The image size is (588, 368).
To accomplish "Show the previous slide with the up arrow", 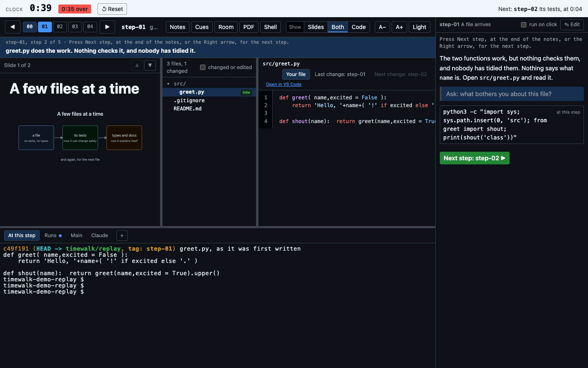I will pos(137,65).
